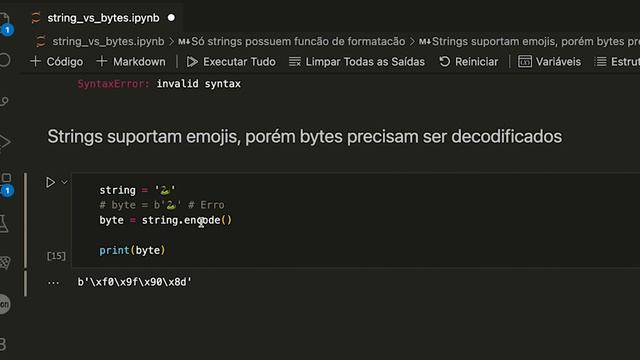This screenshot has width=640, height=360.
Task: Expand run options chevron beside the cell
Action: pos(64,182)
